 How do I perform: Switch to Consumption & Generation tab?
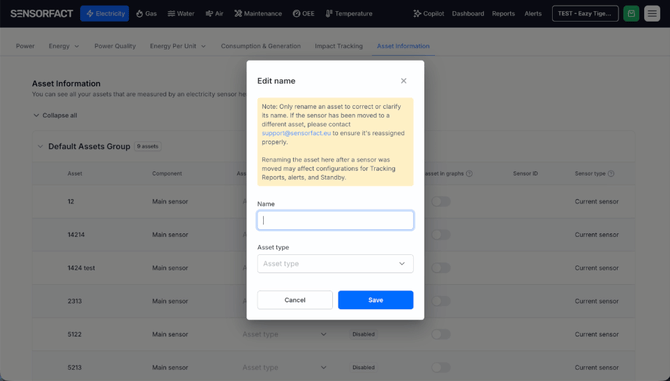(x=261, y=46)
